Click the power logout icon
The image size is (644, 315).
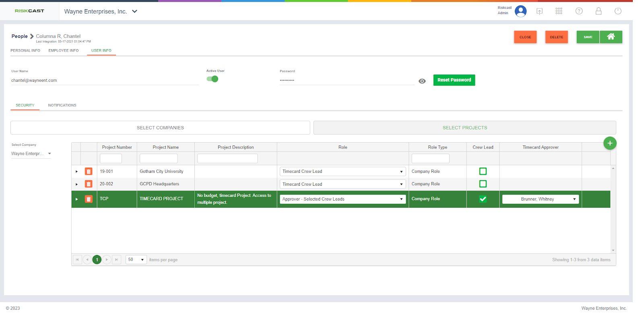pyautogui.click(x=618, y=11)
